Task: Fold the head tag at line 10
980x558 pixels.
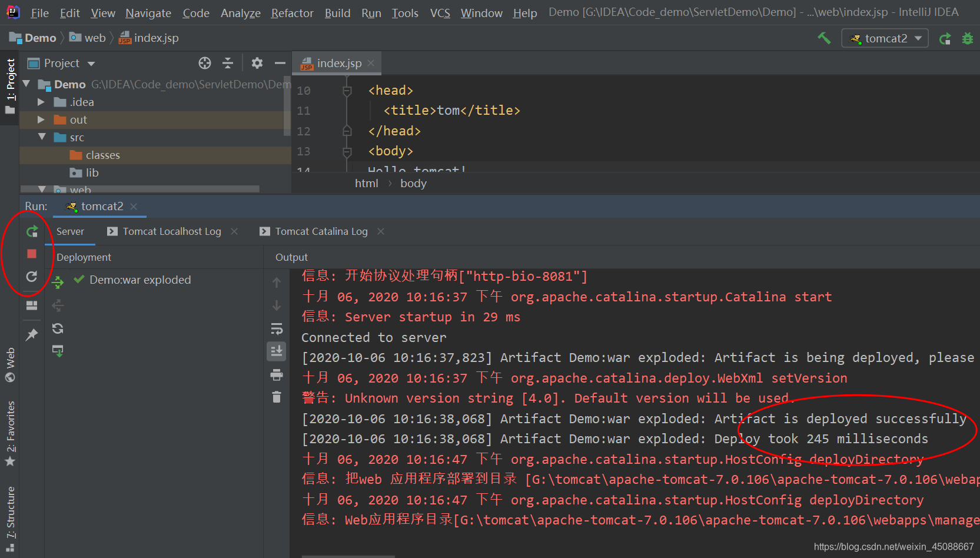Action: (347, 91)
